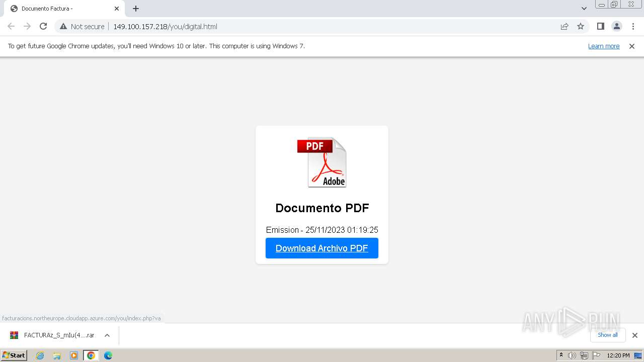Open Windows Media Player from taskbar
Screen dimensions: 644x362
pos(74,355)
